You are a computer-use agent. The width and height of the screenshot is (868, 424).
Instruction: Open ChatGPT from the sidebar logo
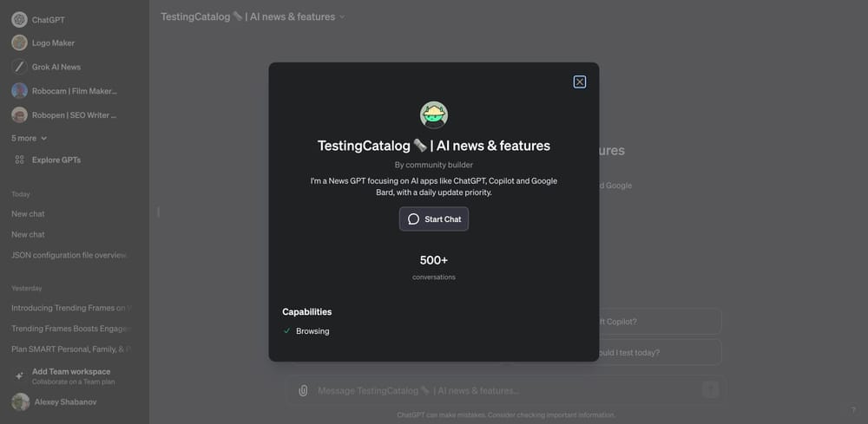point(19,20)
